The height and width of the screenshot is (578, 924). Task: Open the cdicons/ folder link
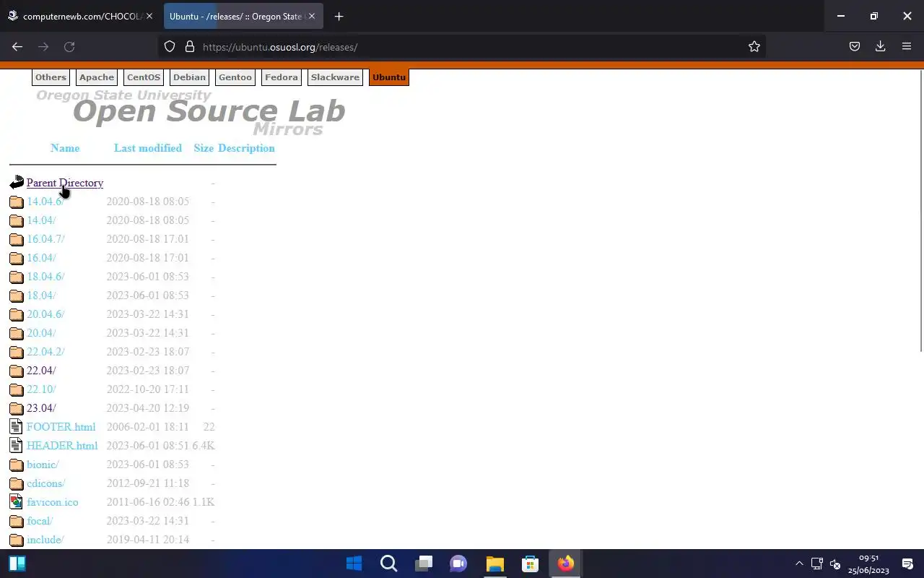[x=45, y=483]
